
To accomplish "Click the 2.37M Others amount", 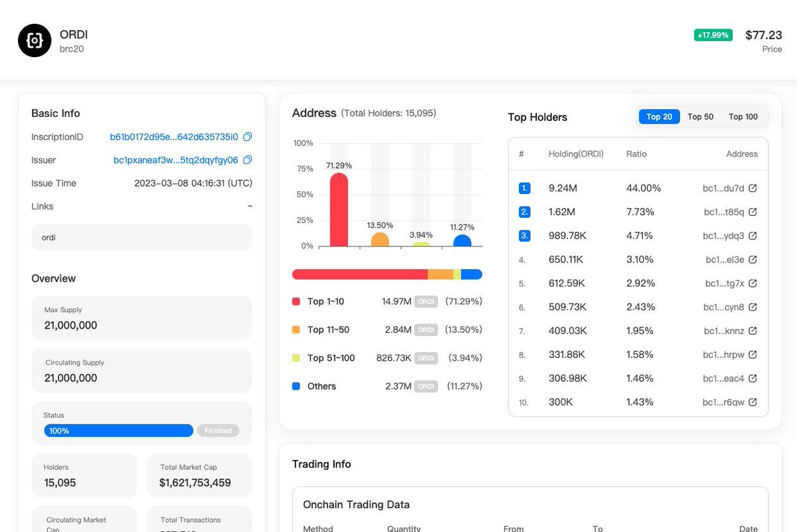I will (x=398, y=386).
